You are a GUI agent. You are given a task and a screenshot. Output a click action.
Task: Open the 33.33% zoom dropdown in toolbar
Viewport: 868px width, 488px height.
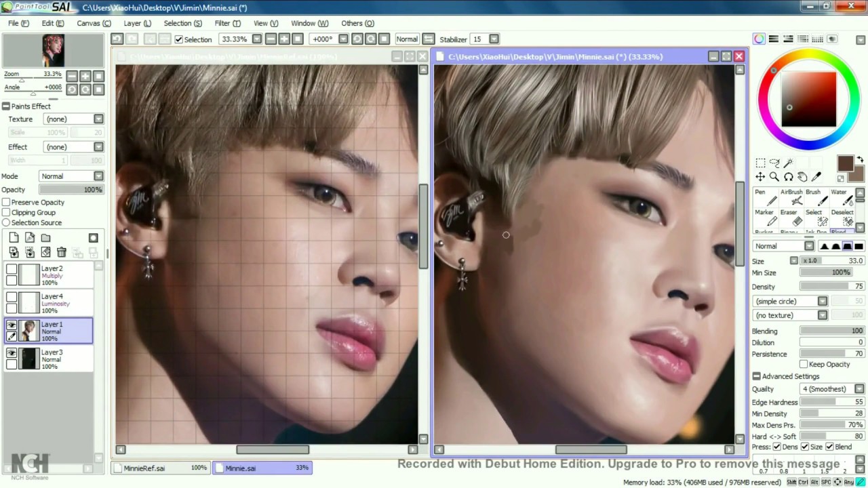[x=257, y=39]
